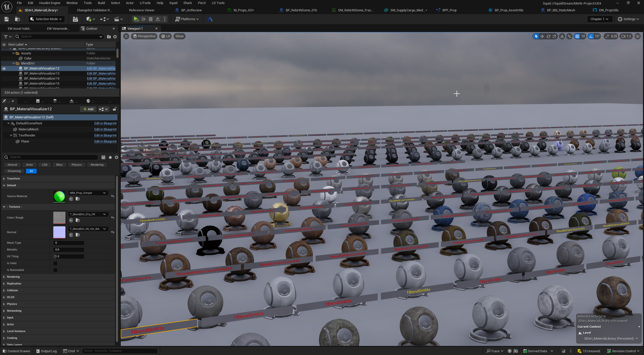
Task: Click the Color/Rough texture thumbnail swatch
Action: coord(59,218)
